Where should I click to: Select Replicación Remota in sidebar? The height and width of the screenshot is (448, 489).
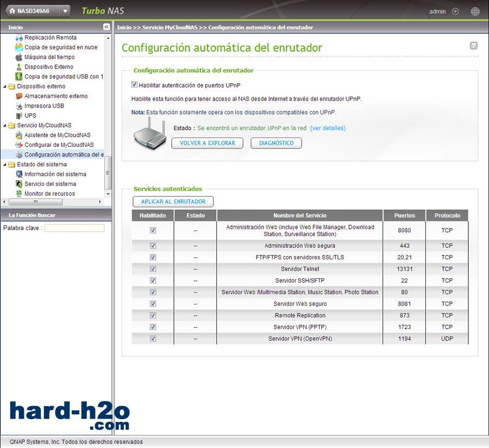click(51, 38)
